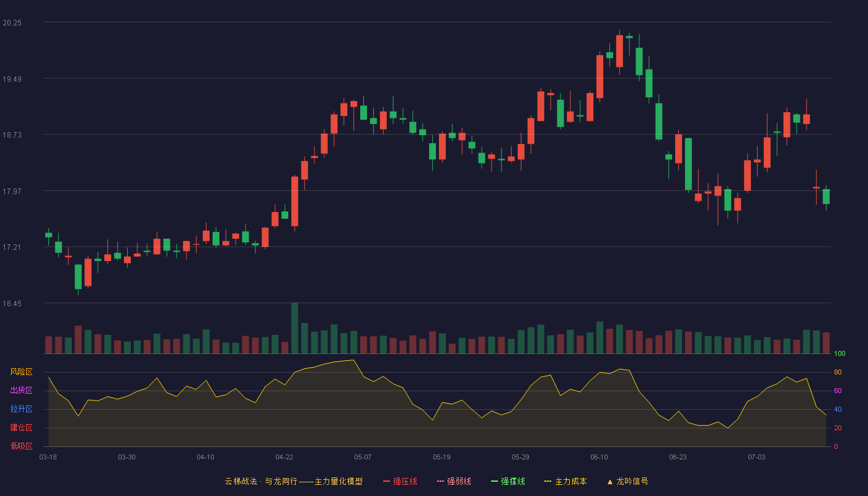Toggle the 强撑线 legend entry
Viewport: 868px width, 496px height.
508,481
